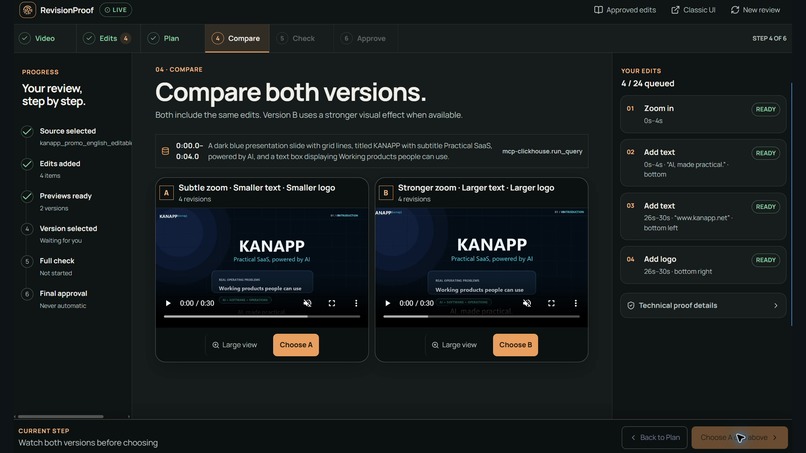Switch to the Video step tab

(45, 38)
